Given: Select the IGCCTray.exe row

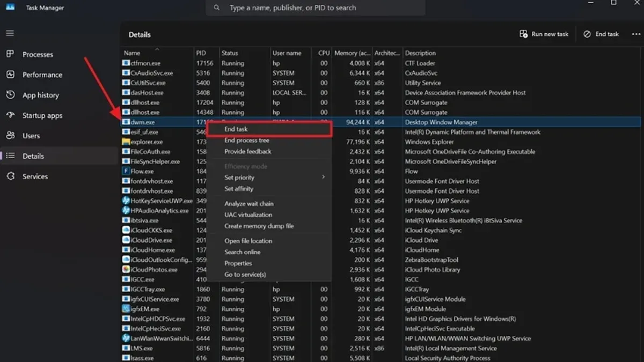Looking at the screenshot, I should [380, 289].
